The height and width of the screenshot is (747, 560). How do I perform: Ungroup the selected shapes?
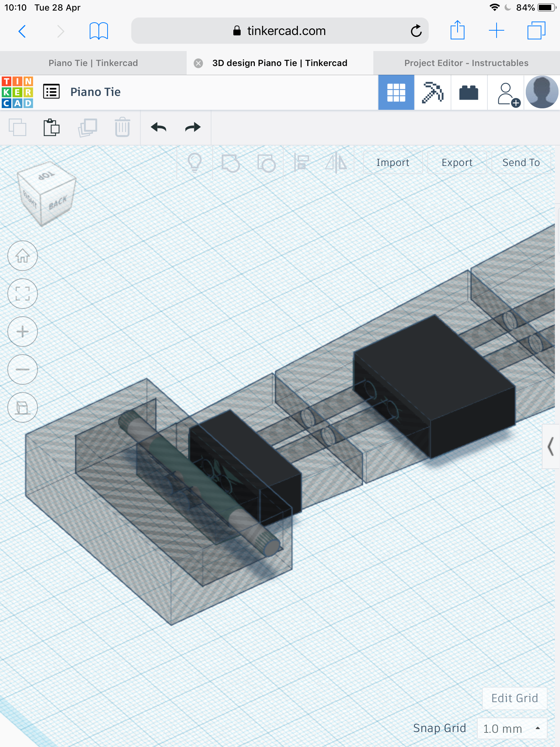tap(266, 163)
